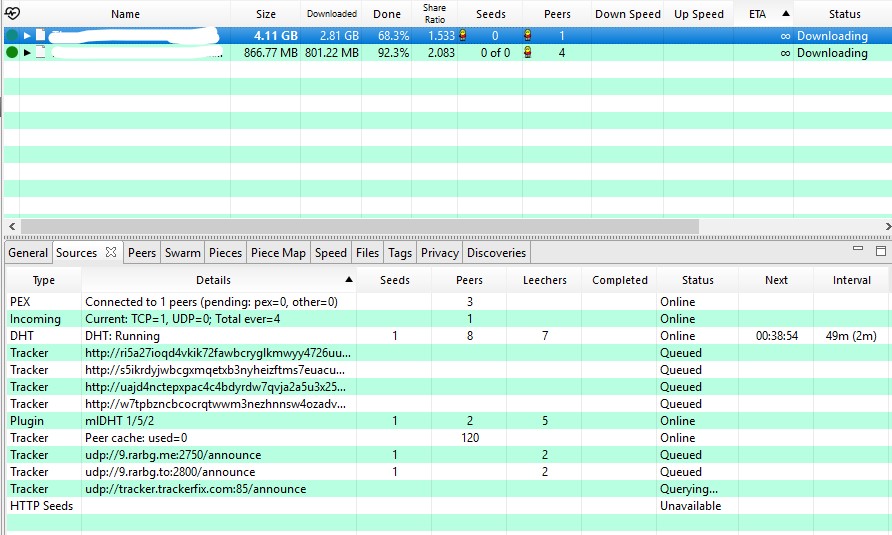Viewport: 892px width, 535px height.
Task: Expand the 866.77 MB torrent row arrow
Action: (27, 53)
